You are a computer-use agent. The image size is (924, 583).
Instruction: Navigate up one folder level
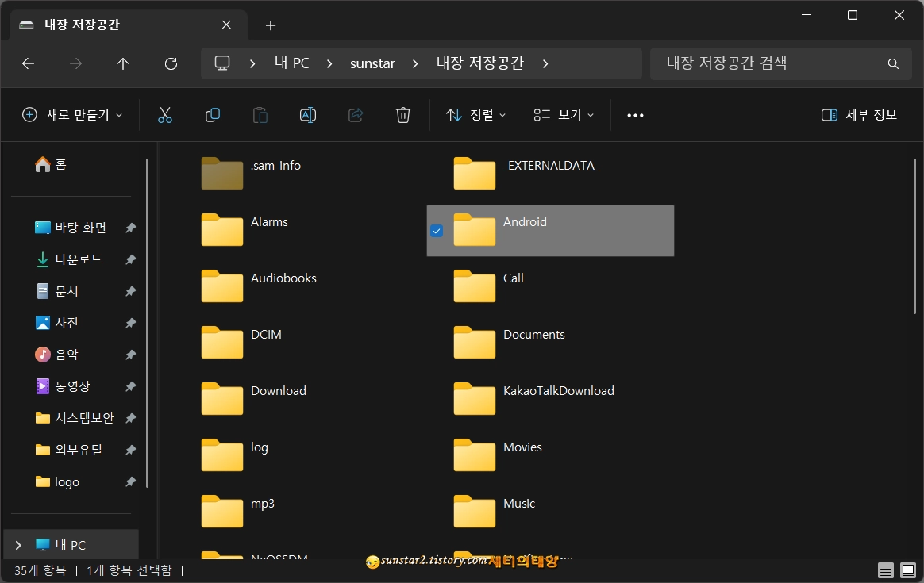click(x=122, y=63)
